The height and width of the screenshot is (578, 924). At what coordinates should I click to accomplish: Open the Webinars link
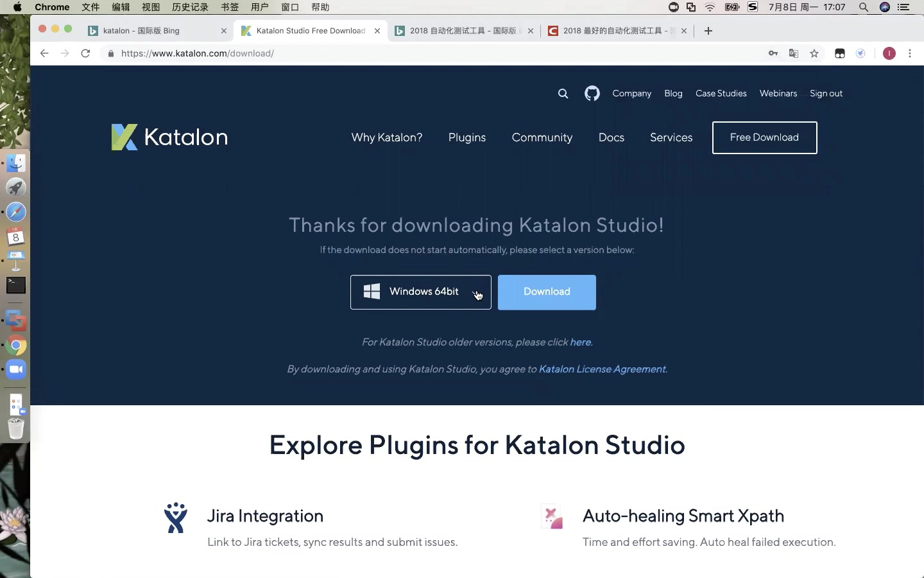tap(778, 94)
